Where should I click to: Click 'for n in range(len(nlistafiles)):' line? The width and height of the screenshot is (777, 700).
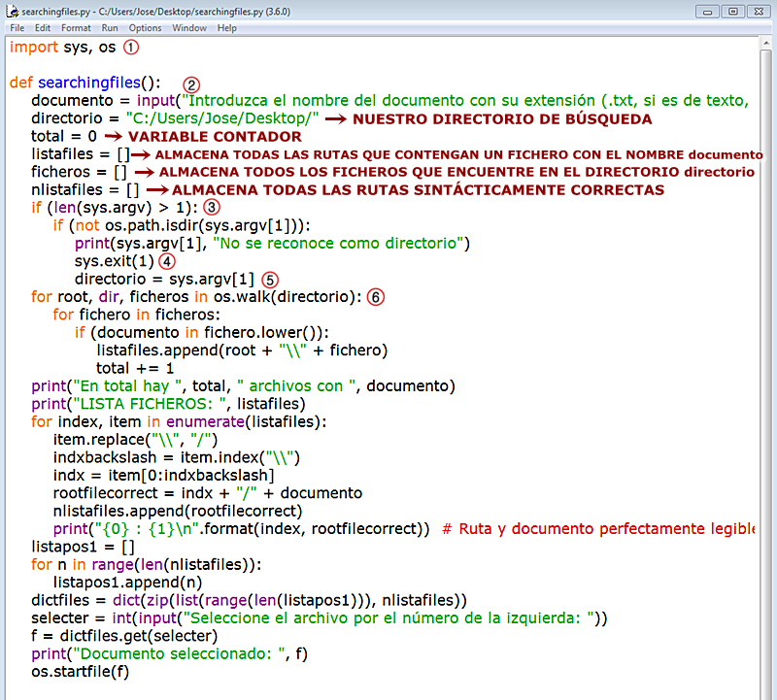147,564
